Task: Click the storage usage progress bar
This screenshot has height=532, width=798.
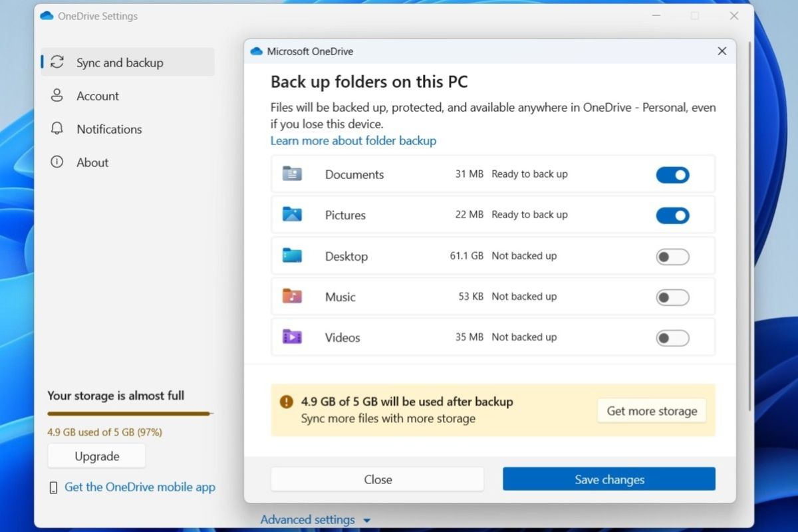Action: [129, 414]
